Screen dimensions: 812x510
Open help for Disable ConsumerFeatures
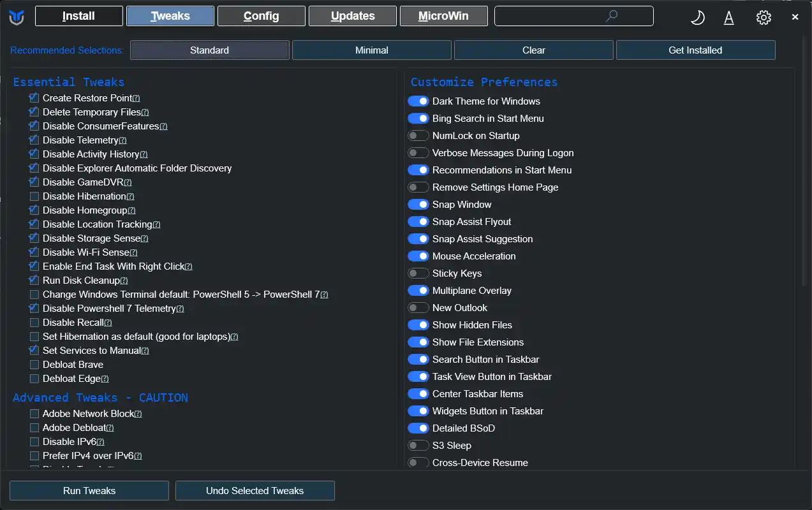pos(163,126)
